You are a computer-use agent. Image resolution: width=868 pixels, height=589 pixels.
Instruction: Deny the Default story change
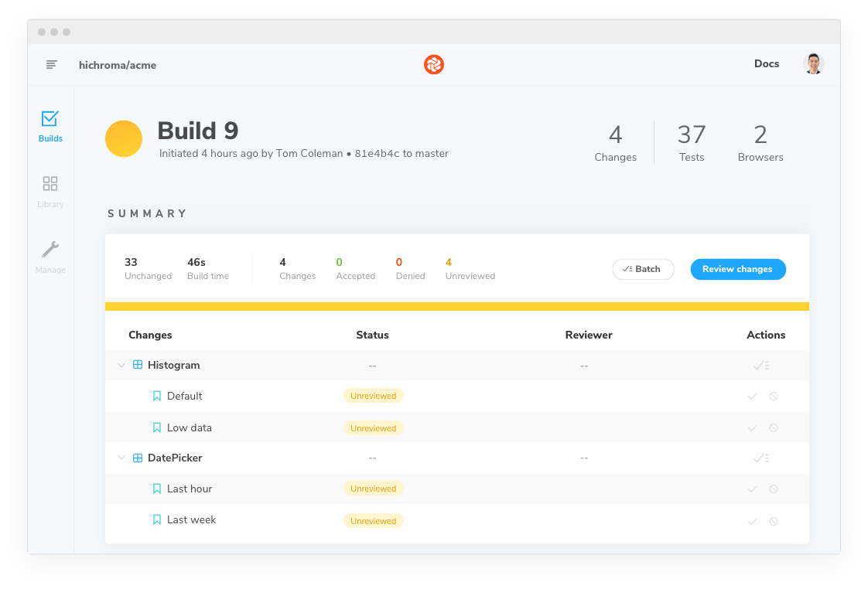pos(774,396)
